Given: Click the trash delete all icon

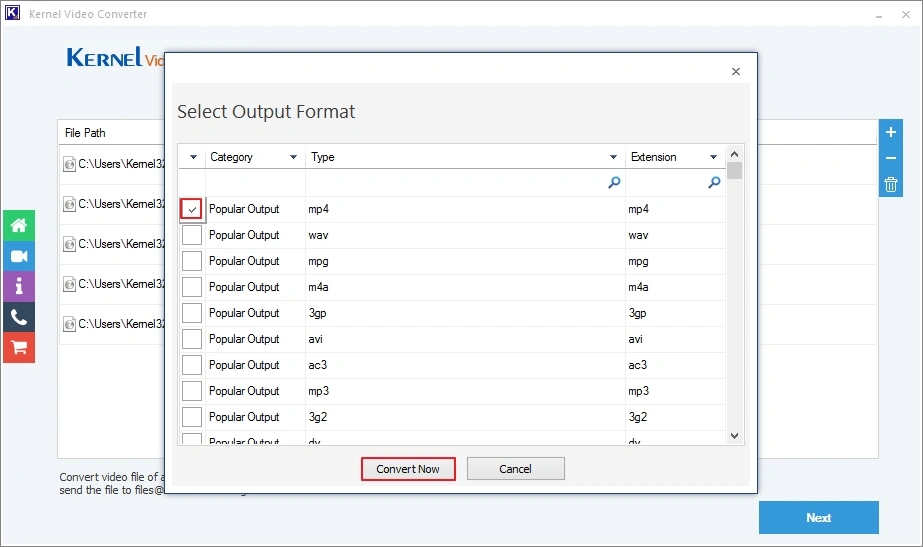Looking at the screenshot, I should [x=891, y=185].
